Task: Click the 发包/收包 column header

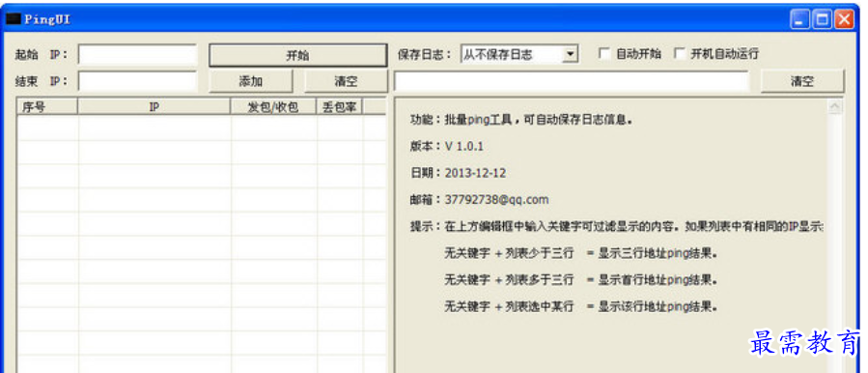Action: point(273,107)
